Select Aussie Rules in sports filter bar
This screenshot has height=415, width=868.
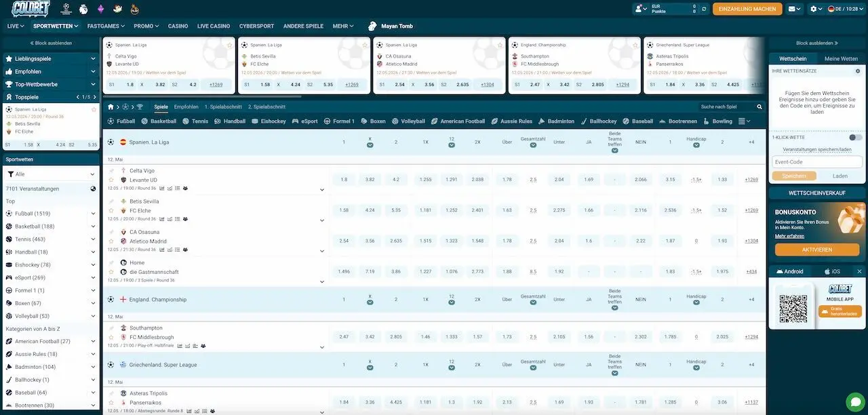point(511,121)
